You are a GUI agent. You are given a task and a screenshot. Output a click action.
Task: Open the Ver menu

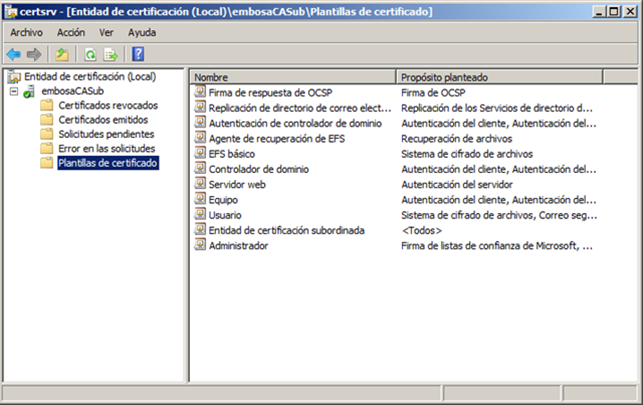(106, 32)
